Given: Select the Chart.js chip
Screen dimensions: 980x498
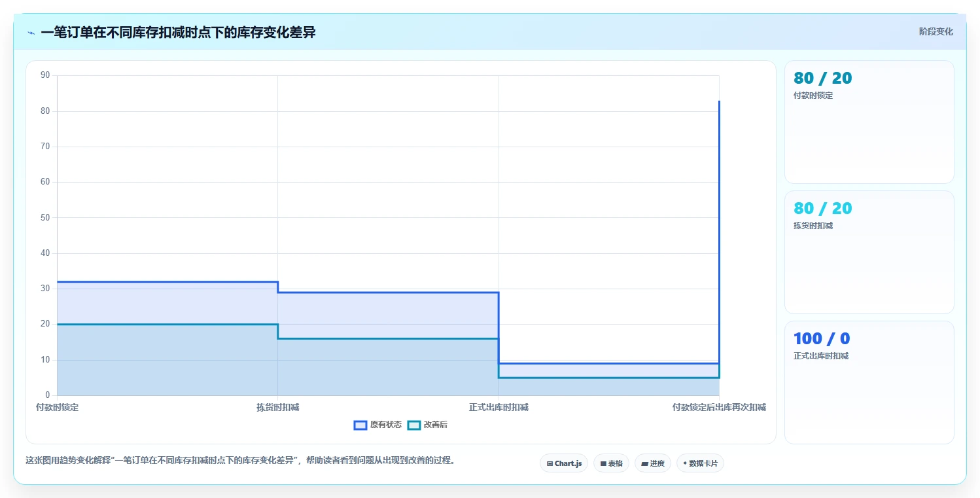Looking at the screenshot, I should click(x=564, y=463).
